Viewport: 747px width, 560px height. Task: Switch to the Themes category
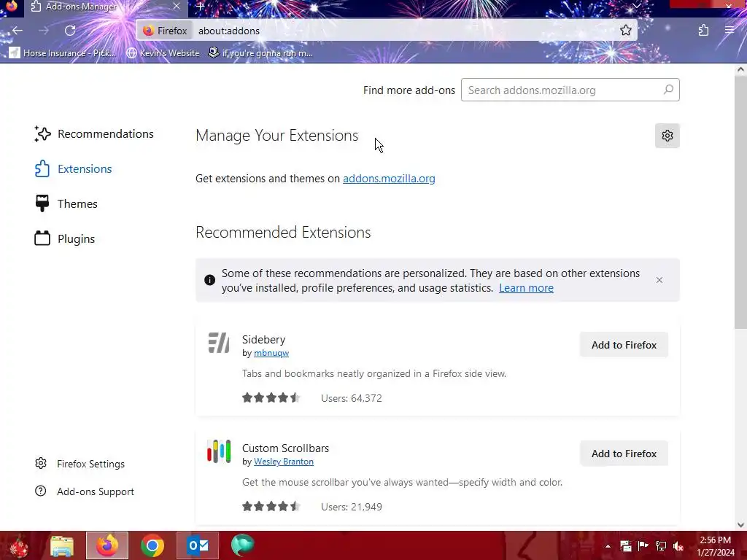66,204
